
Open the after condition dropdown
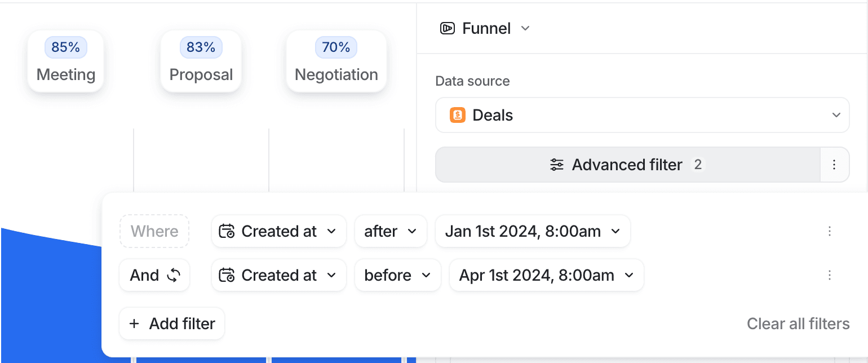(391, 231)
